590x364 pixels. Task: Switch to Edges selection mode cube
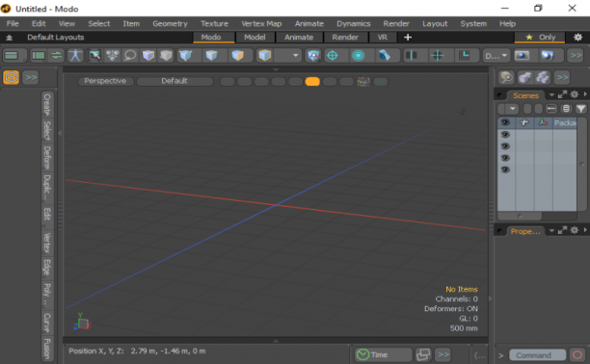[211, 56]
